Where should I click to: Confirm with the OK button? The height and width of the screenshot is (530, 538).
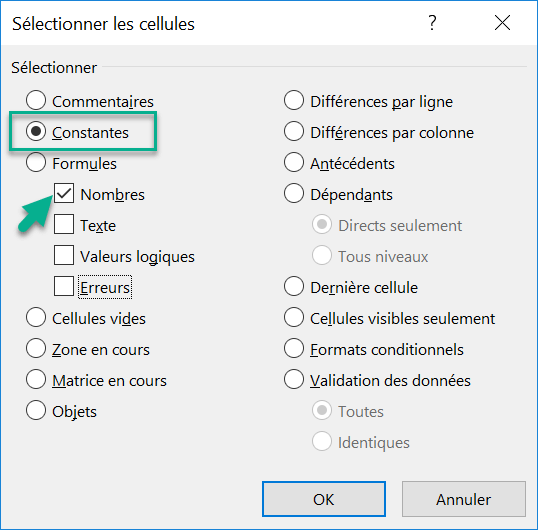click(x=324, y=499)
